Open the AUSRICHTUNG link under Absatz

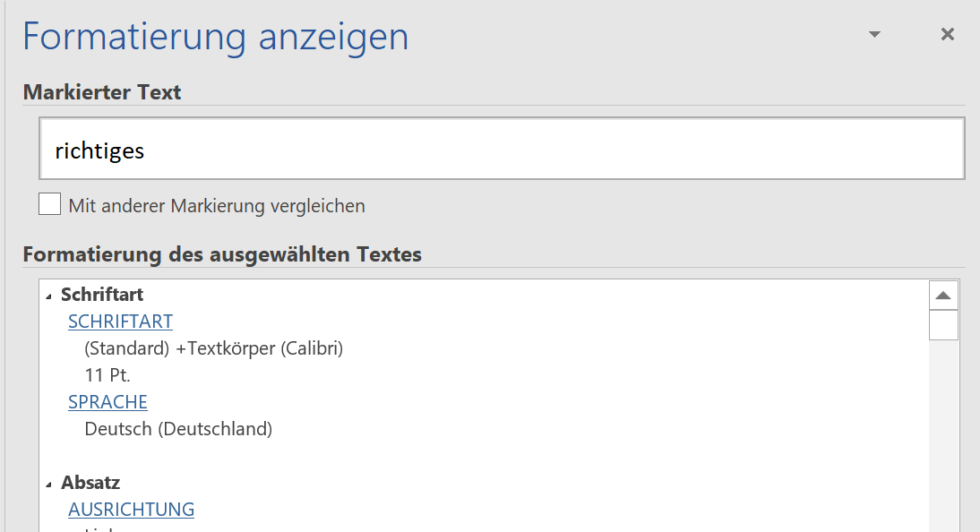131,509
